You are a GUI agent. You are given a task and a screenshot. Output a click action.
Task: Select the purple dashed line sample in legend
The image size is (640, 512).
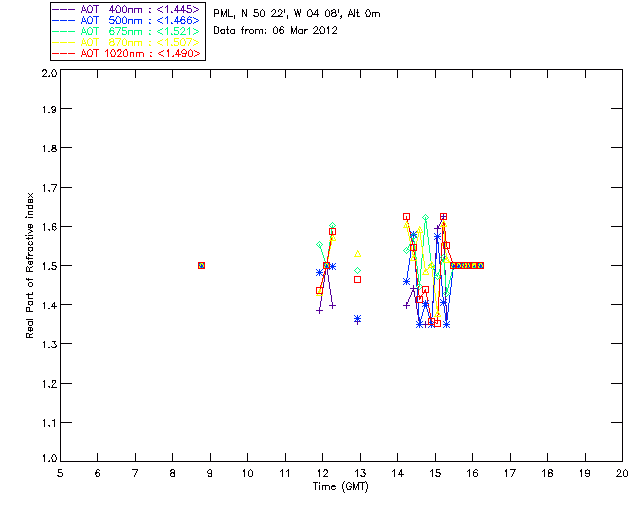point(64,9)
